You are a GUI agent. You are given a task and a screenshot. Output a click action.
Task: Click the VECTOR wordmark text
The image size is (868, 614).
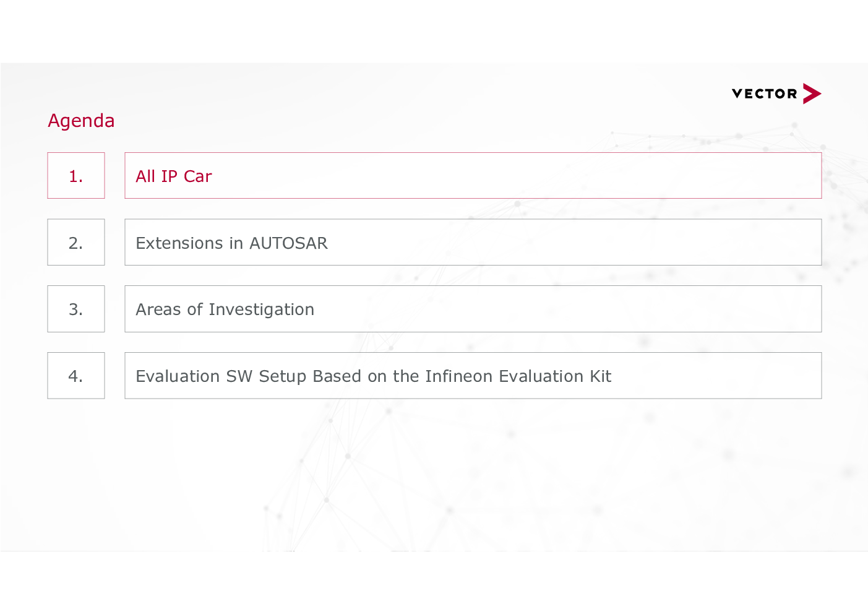765,93
